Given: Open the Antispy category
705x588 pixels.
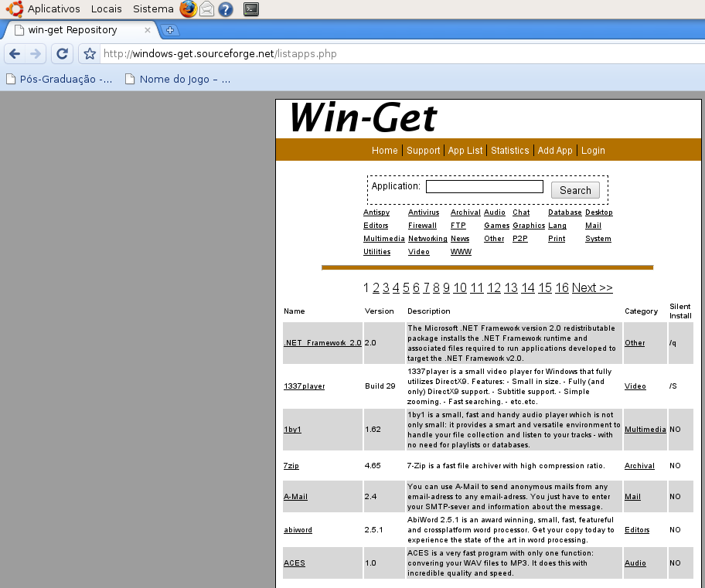Looking at the screenshot, I should pyautogui.click(x=376, y=212).
